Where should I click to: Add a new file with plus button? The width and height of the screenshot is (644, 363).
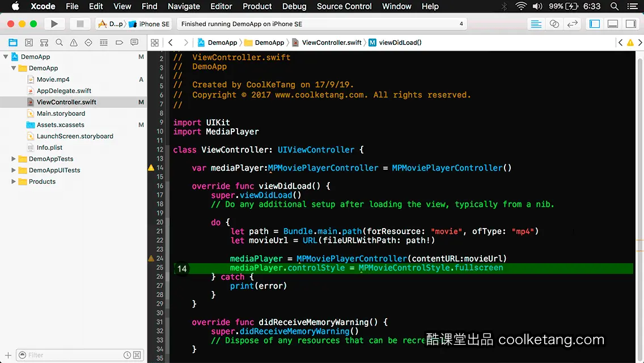tap(8, 355)
